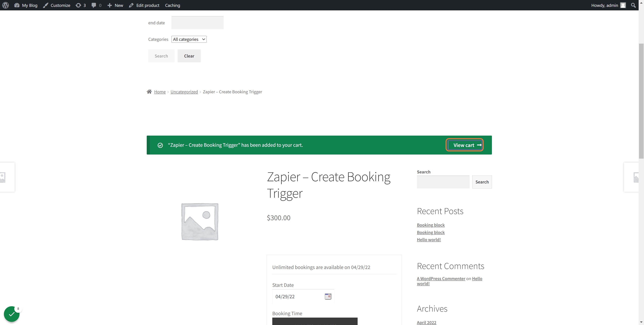The width and height of the screenshot is (644, 325).
Task: Click the next product thumbnail on right edge
Action: (x=631, y=177)
